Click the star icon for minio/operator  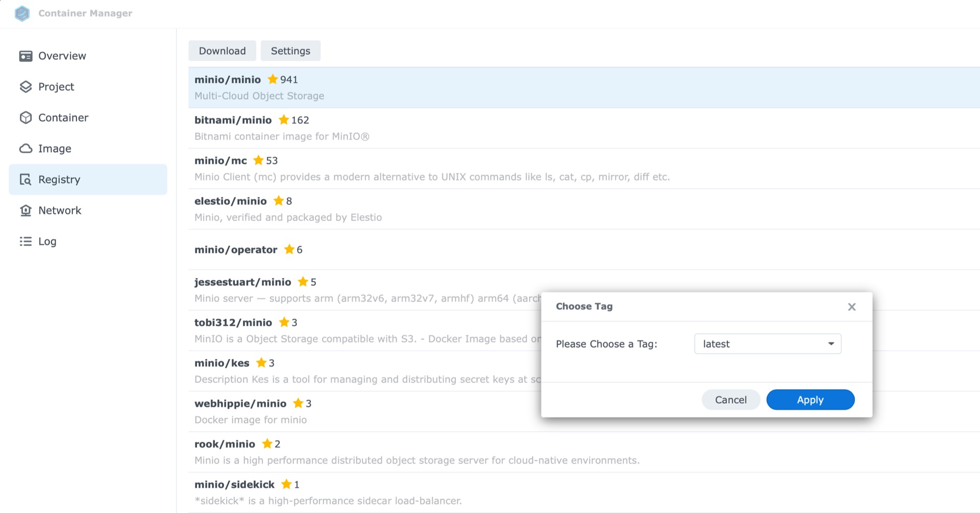(x=289, y=249)
